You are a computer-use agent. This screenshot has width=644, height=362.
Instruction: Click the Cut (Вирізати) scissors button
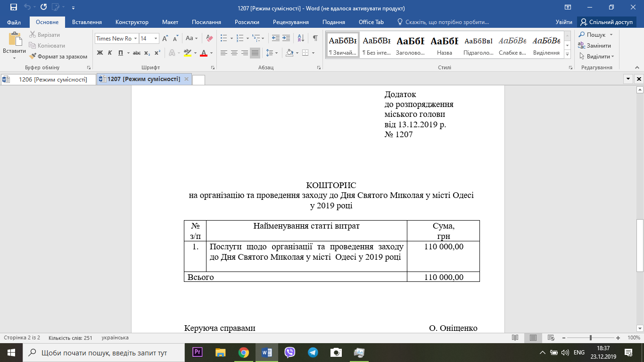45,35
